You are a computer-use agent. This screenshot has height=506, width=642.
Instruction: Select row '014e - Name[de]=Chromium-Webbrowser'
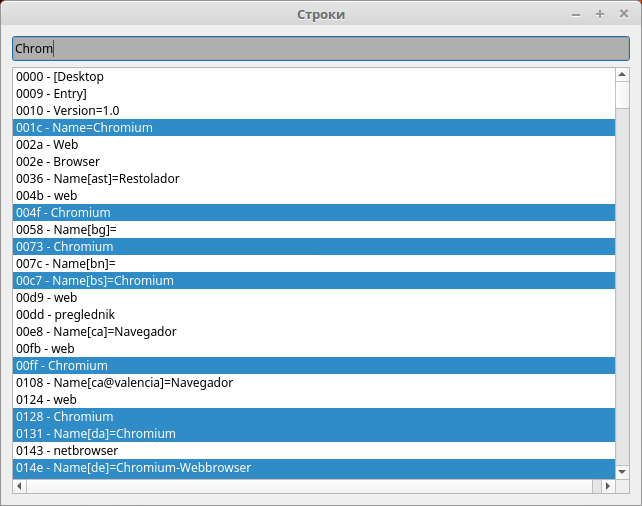pos(314,468)
